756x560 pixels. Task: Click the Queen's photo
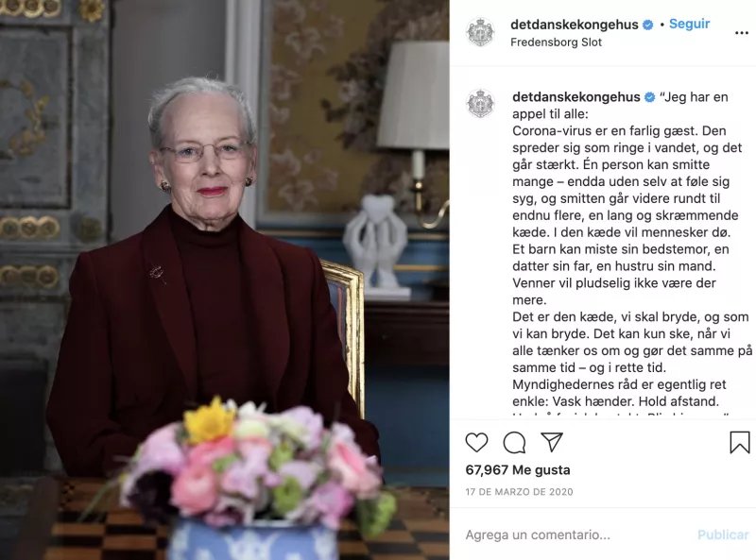[225, 280]
